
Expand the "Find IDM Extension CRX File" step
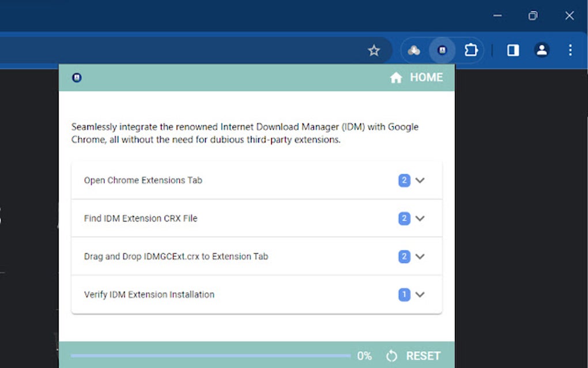pyautogui.click(x=420, y=218)
